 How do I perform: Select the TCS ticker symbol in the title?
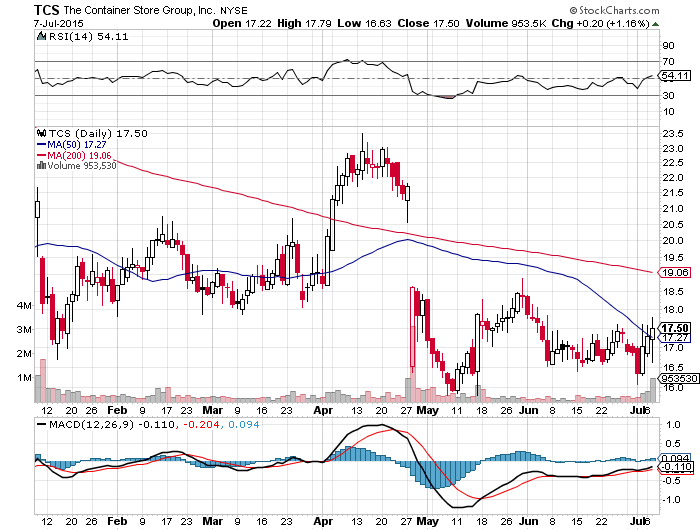click(46, 10)
